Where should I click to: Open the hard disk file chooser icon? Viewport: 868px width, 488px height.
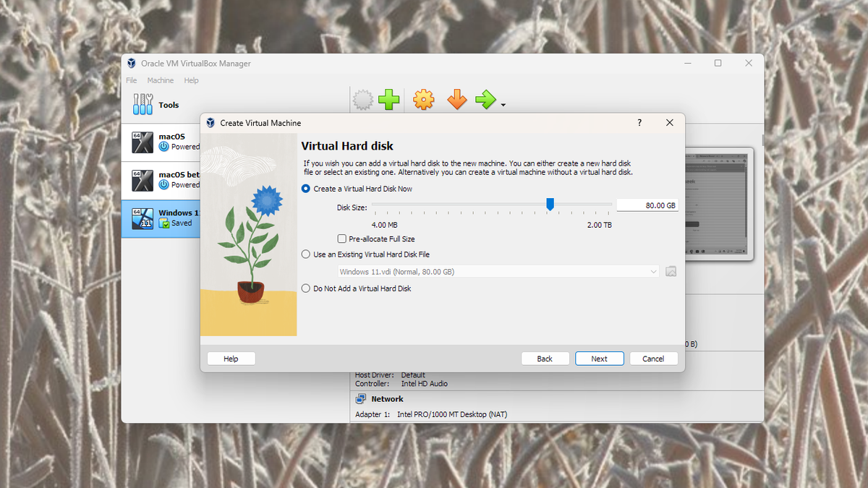click(x=671, y=270)
